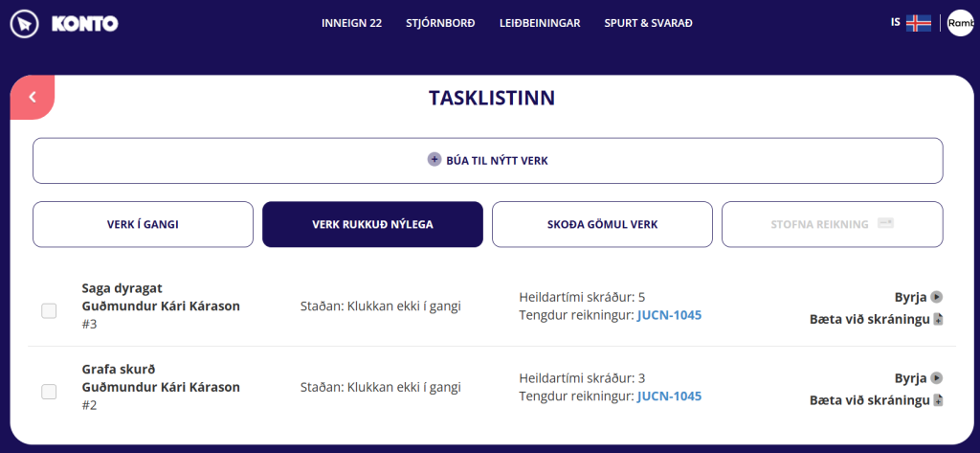Click the Grafa skurð task title

coord(118,369)
